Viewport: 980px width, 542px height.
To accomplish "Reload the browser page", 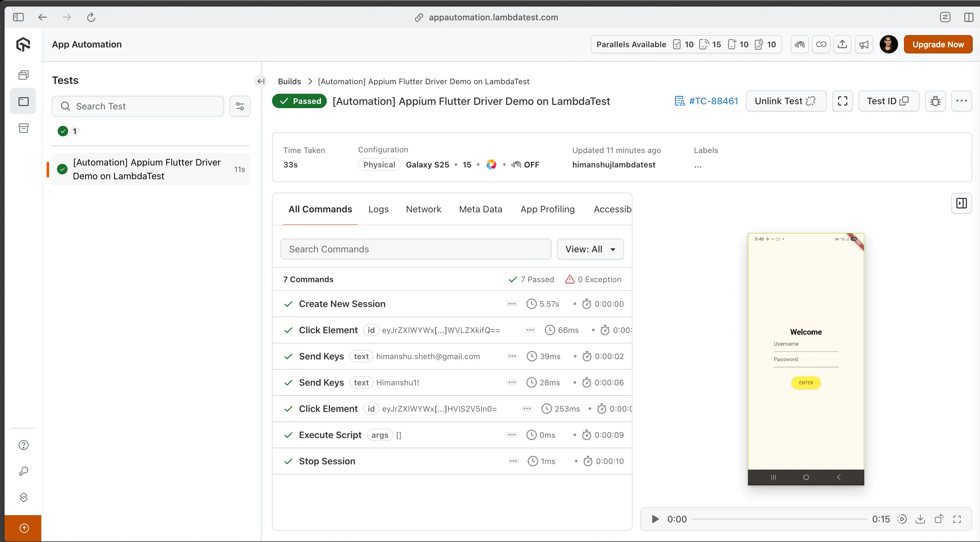I will pyautogui.click(x=91, y=17).
